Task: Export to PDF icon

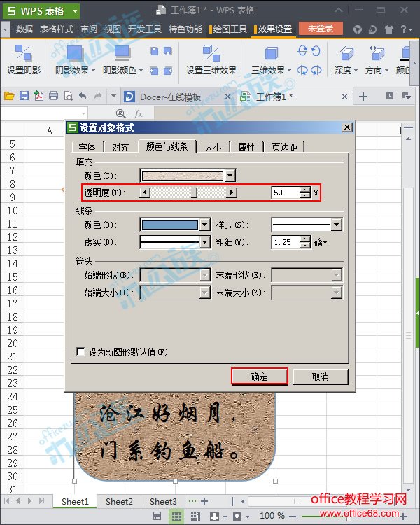Action: point(38,97)
